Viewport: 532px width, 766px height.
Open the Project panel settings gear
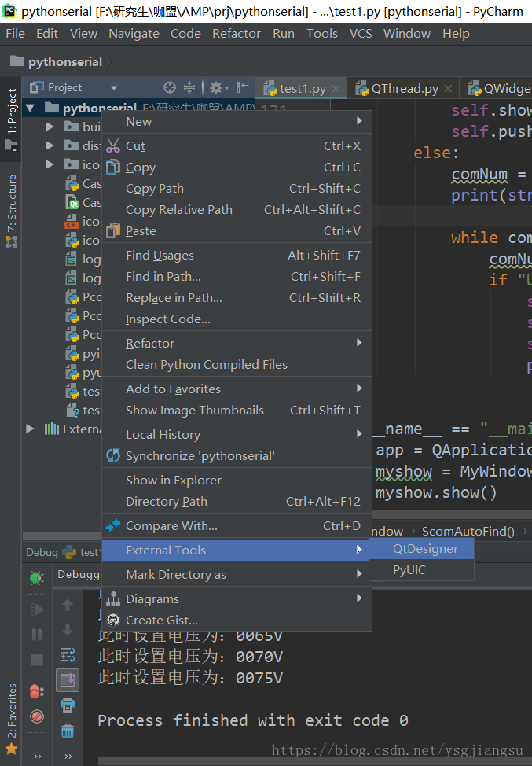tap(219, 87)
